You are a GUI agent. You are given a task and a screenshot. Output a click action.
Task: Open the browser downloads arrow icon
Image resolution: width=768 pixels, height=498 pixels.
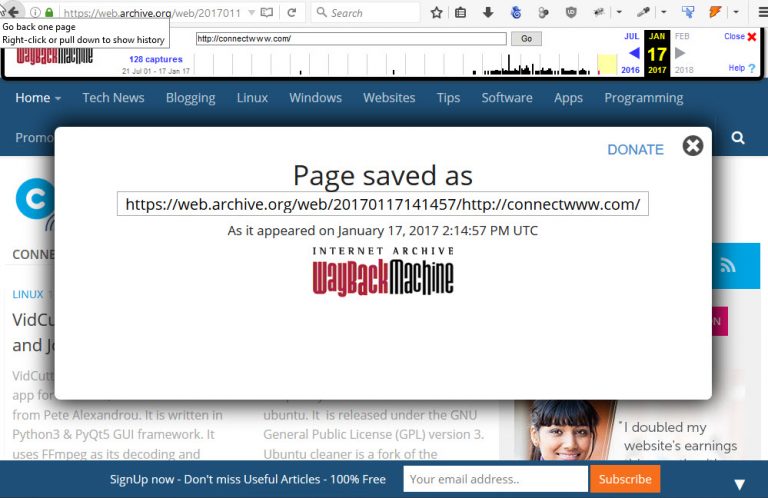[488, 13]
